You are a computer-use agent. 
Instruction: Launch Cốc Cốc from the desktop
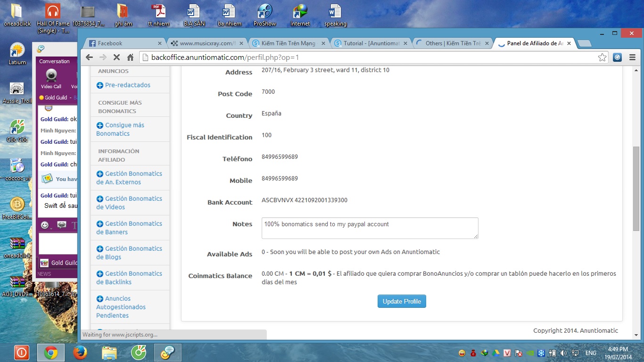click(17, 131)
